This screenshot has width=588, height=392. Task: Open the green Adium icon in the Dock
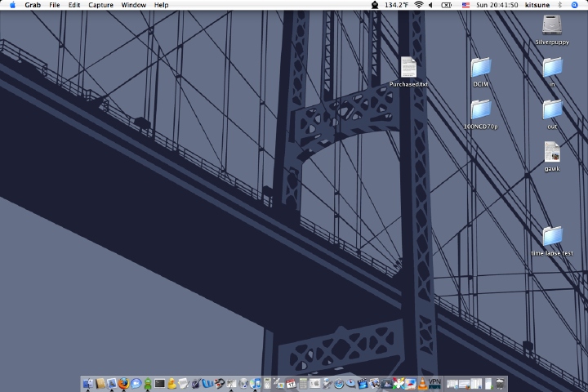(x=148, y=384)
